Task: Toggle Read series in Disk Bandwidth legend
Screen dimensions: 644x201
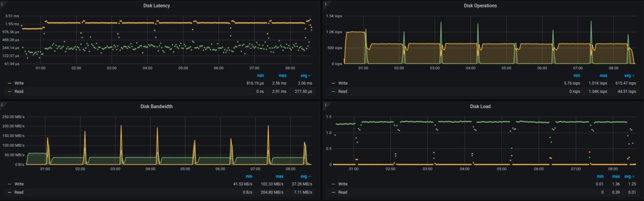Action: click(19, 192)
